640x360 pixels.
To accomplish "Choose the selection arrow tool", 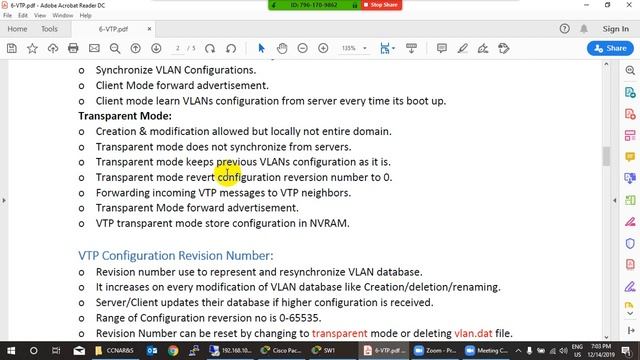I will coord(261,49).
